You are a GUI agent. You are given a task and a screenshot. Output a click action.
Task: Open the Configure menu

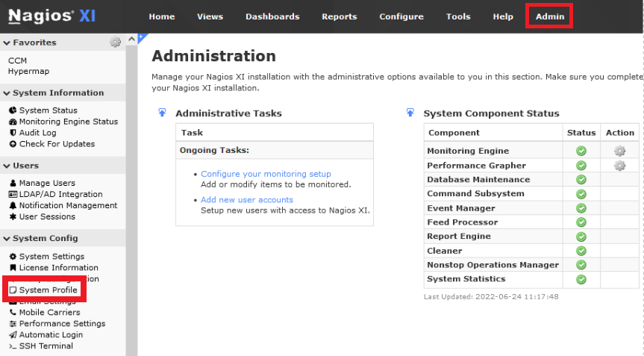[401, 16]
